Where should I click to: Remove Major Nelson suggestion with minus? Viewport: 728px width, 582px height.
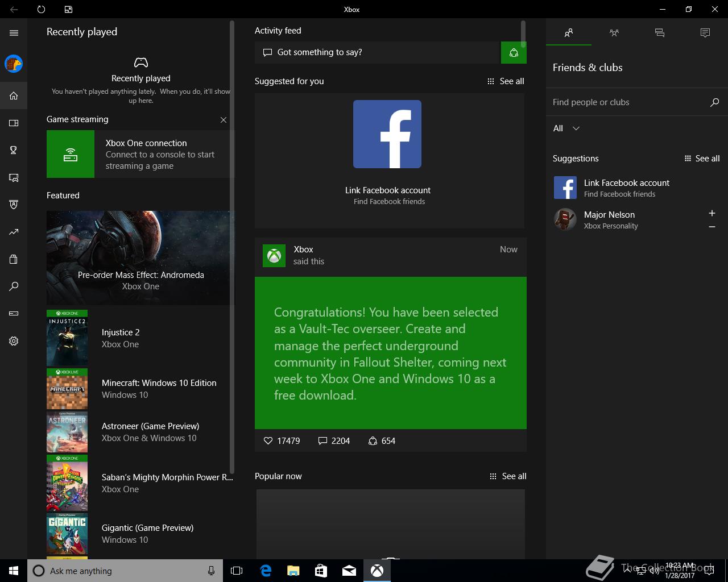tap(712, 227)
